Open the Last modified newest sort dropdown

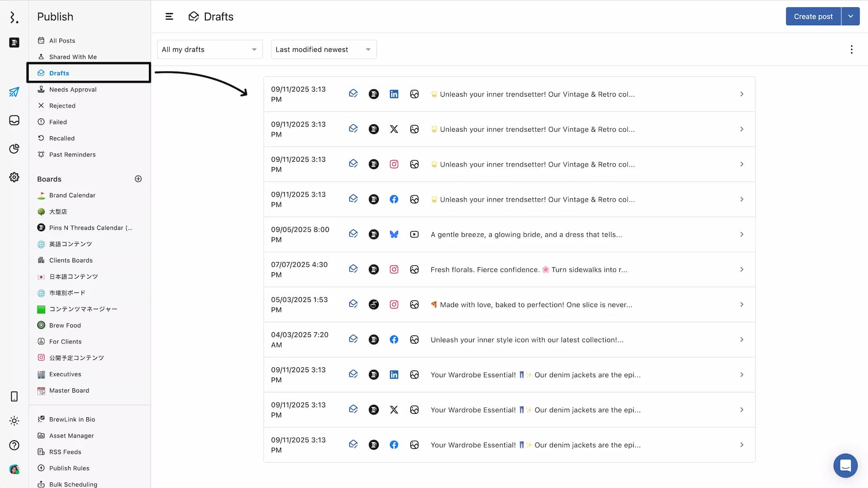pyautogui.click(x=323, y=49)
